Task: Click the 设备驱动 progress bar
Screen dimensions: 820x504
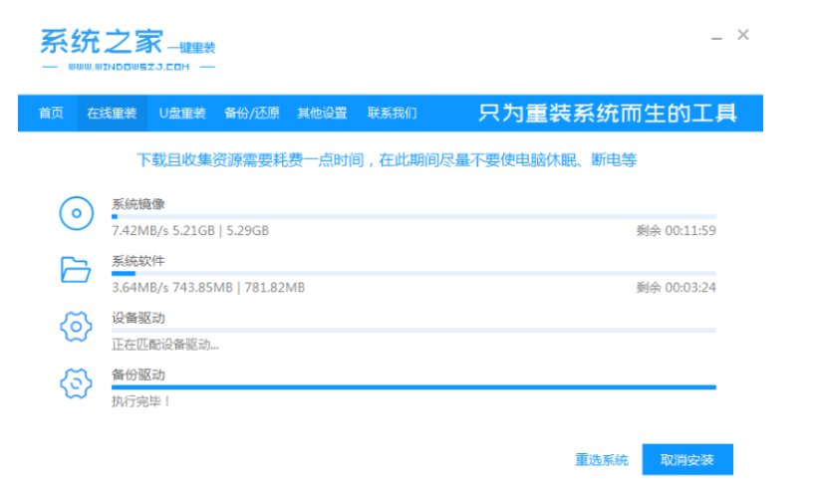Action: tap(413, 331)
